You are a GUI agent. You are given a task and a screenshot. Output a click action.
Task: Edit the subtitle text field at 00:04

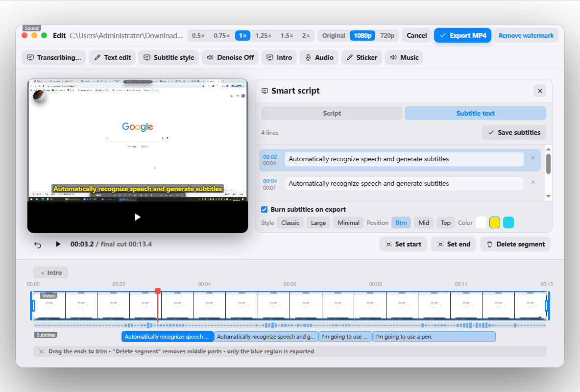[x=404, y=184]
